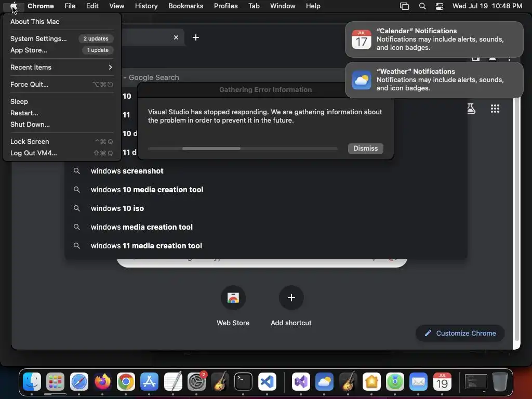Image resolution: width=532 pixels, height=399 pixels.
Task: Click the Add shortcut plus button
Action: [291, 298]
